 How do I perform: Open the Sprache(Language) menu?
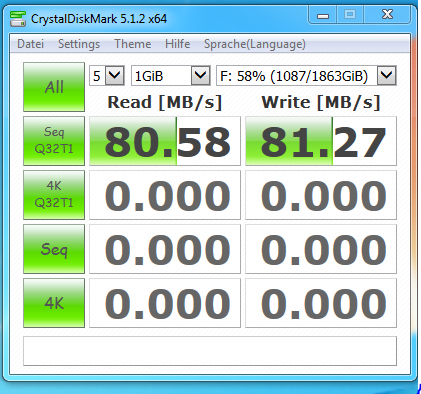(x=255, y=44)
